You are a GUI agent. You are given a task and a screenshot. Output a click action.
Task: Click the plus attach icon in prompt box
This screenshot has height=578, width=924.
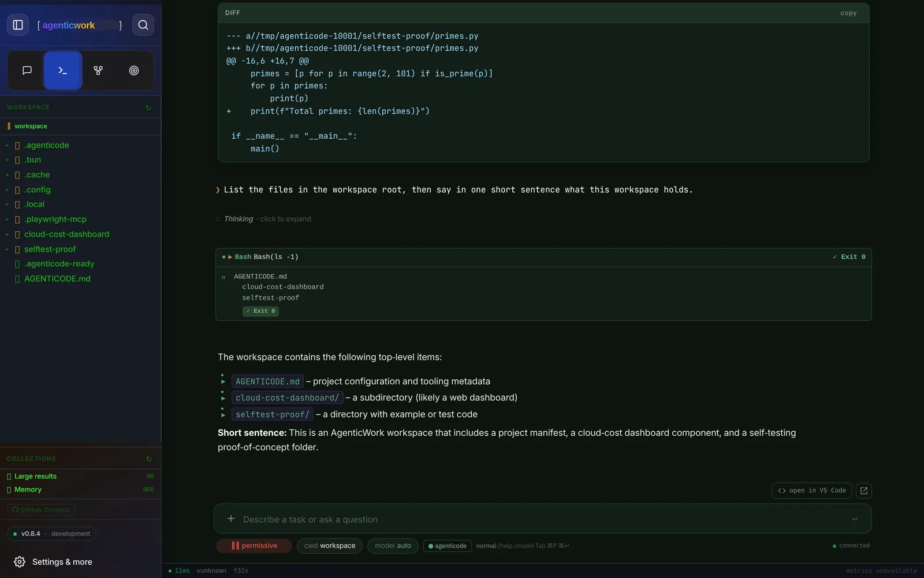231,518
